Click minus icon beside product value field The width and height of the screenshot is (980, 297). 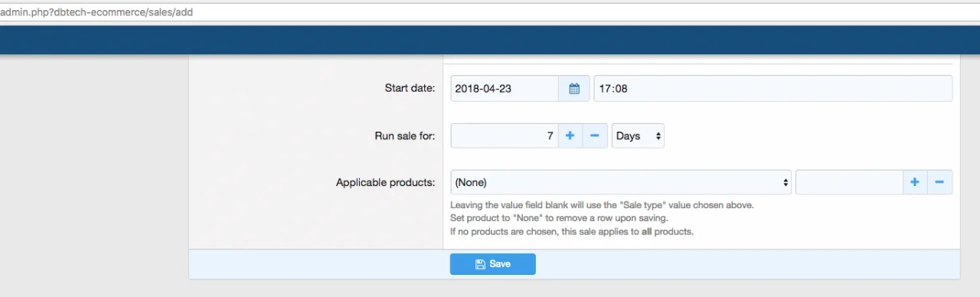point(939,182)
